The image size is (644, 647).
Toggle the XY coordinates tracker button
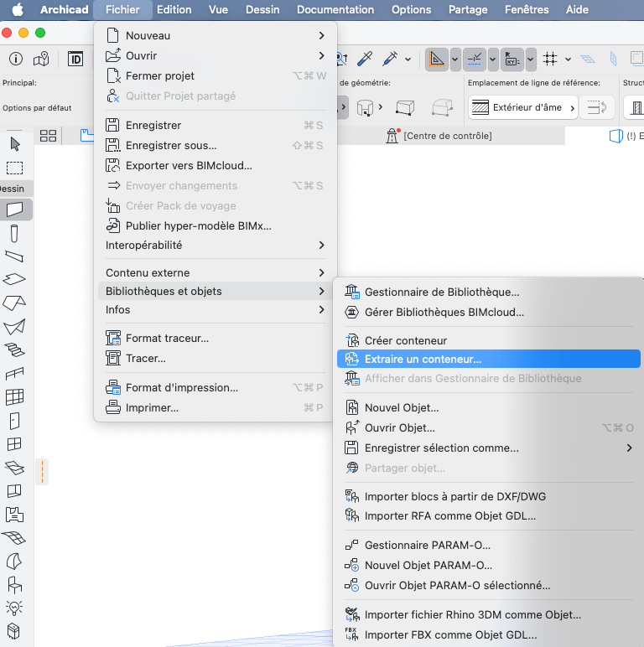tap(512, 60)
